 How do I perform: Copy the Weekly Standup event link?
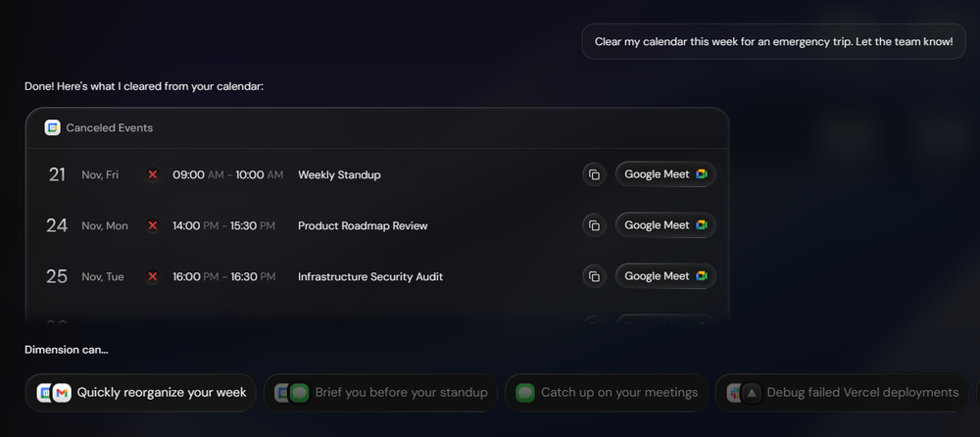point(594,174)
